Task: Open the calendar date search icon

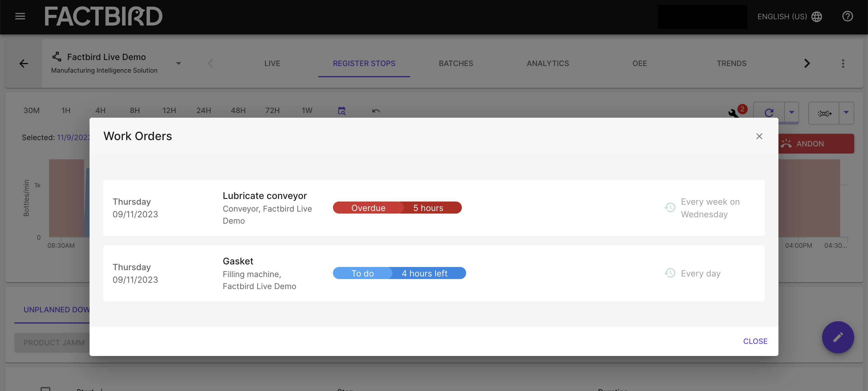Action: coord(342,111)
